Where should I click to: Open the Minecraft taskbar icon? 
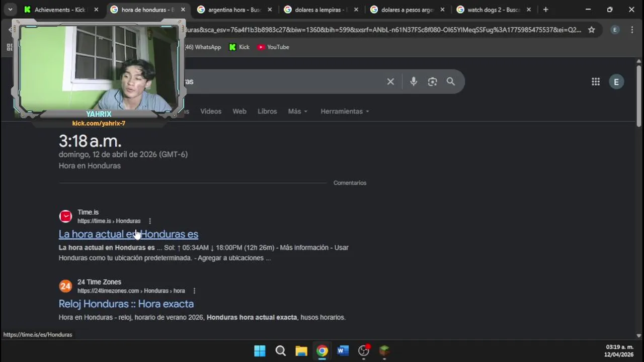[x=384, y=350]
